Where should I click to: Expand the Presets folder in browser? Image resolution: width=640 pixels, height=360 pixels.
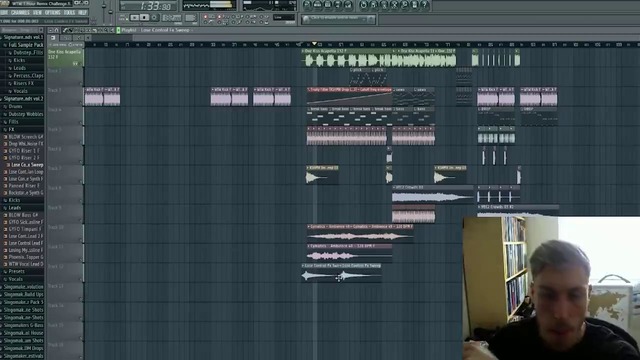click(24, 271)
